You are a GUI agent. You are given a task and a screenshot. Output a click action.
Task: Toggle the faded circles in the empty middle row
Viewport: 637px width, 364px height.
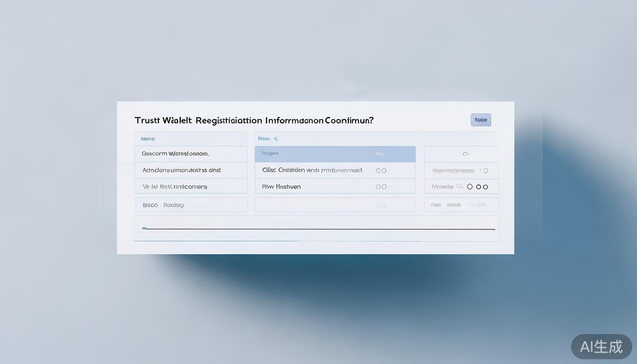click(381, 206)
